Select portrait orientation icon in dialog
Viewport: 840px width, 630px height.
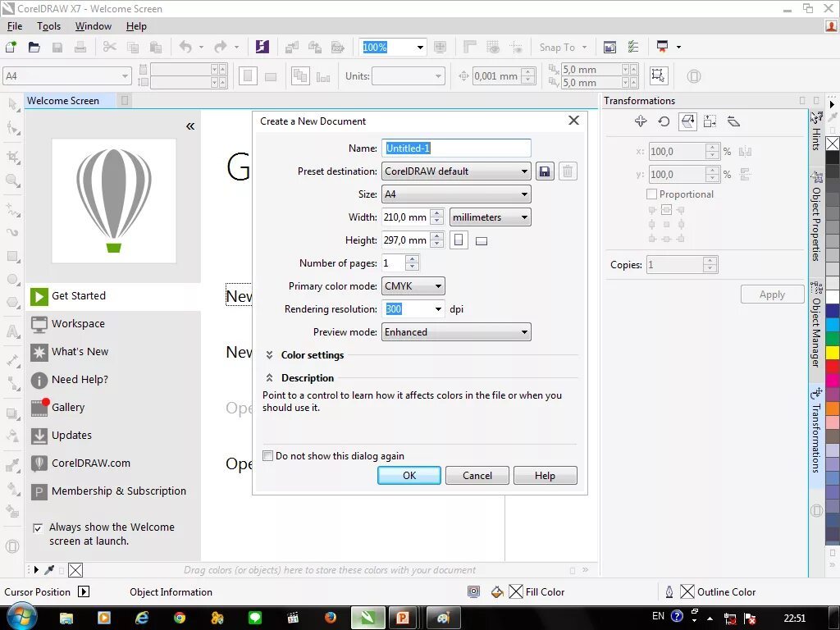point(459,240)
